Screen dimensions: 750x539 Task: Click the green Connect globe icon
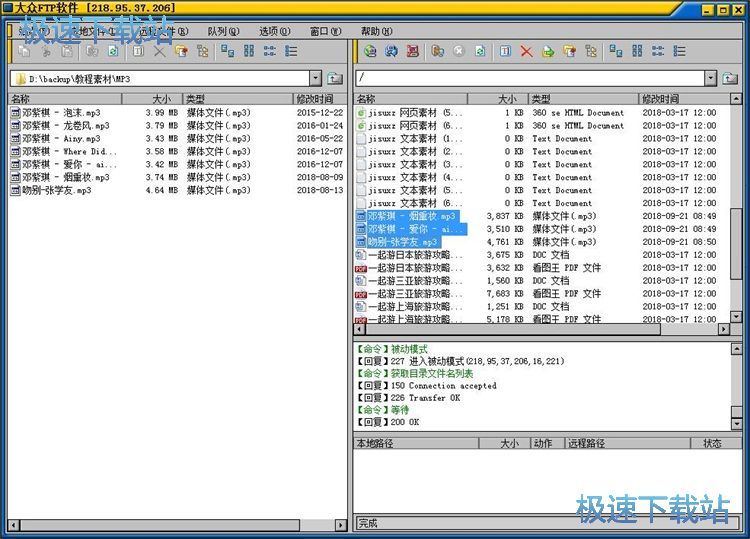370,51
